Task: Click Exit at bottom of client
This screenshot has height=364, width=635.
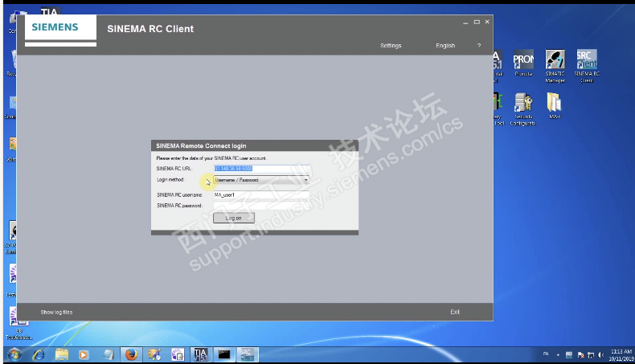Action: pos(455,312)
